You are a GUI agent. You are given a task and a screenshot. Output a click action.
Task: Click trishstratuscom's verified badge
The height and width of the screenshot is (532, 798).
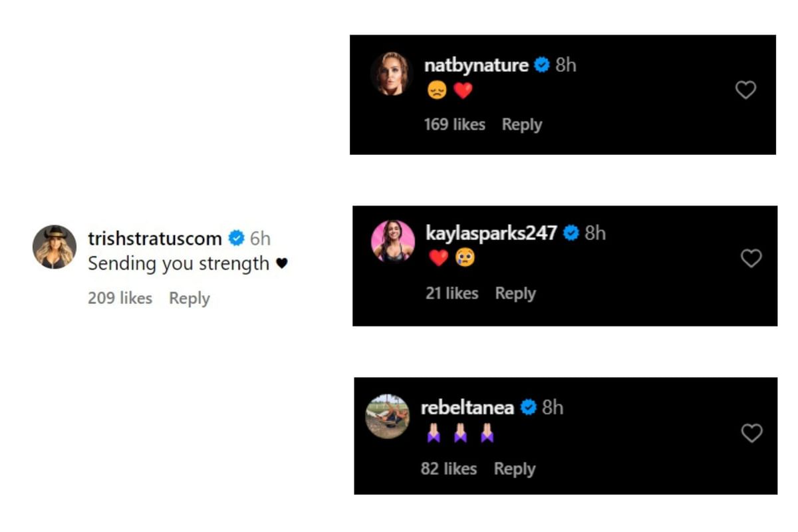pos(236,237)
